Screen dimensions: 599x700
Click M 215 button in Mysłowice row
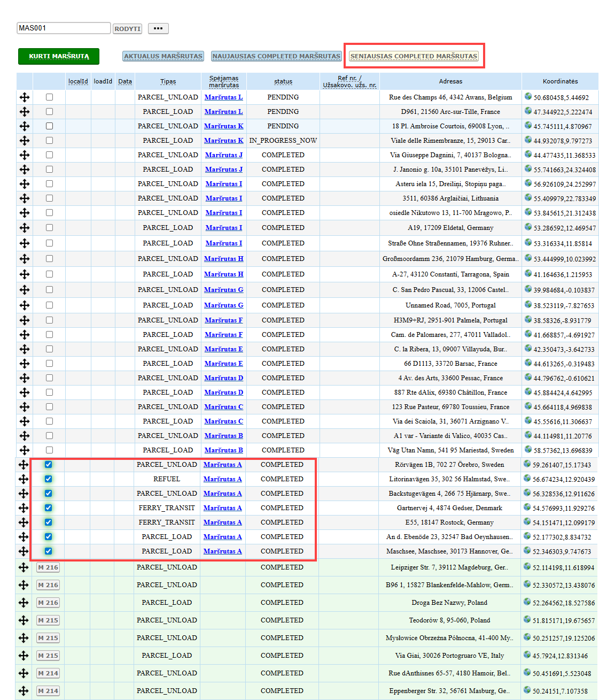coord(48,639)
